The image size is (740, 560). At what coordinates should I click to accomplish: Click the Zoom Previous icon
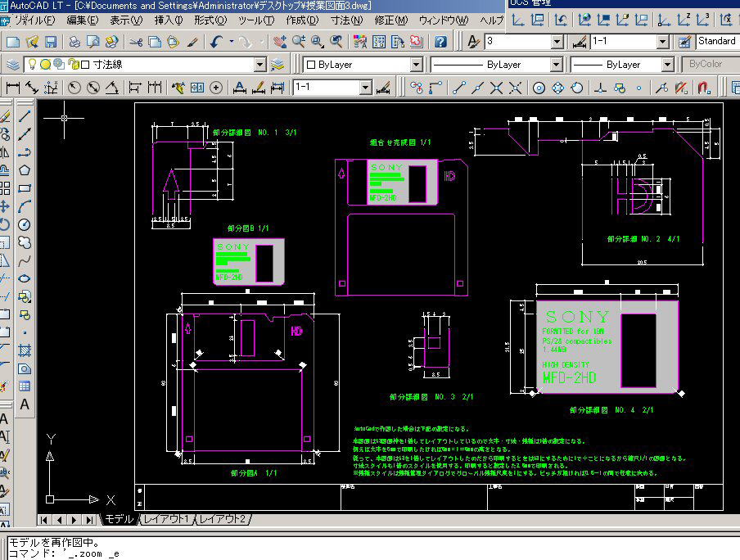(336, 42)
